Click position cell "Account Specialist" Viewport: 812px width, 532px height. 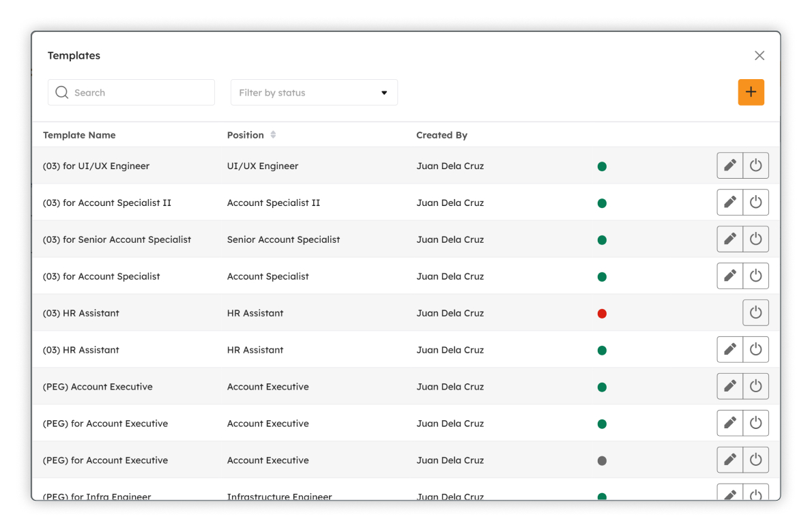[x=267, y=276]
